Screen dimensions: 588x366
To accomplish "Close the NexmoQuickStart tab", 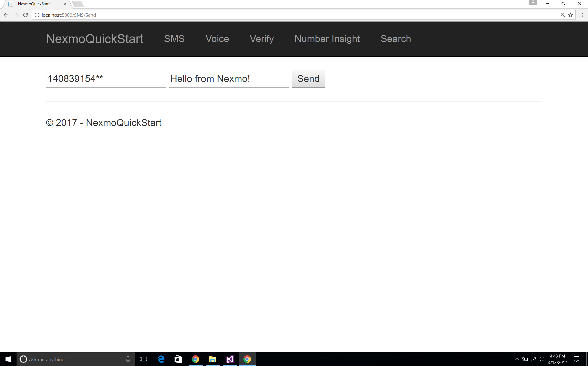I will click(65, 4).
